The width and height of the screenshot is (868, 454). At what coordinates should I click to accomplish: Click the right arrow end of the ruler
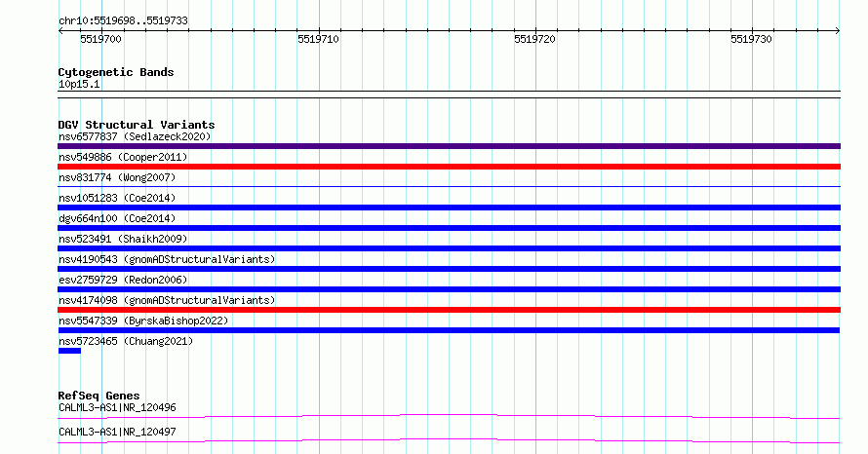(838, 30)
